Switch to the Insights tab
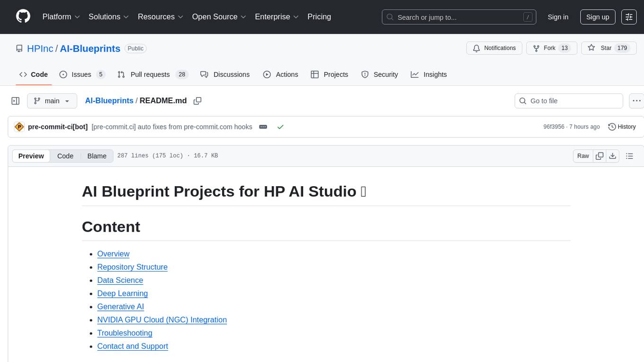Viewport: 644px width, 362px height. (429, 74)
